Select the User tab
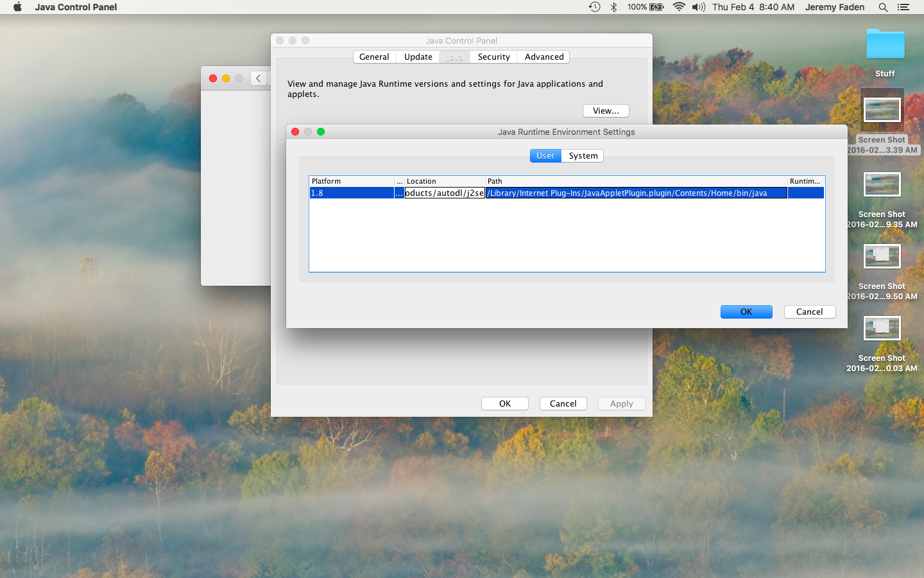 click(545, 156)
